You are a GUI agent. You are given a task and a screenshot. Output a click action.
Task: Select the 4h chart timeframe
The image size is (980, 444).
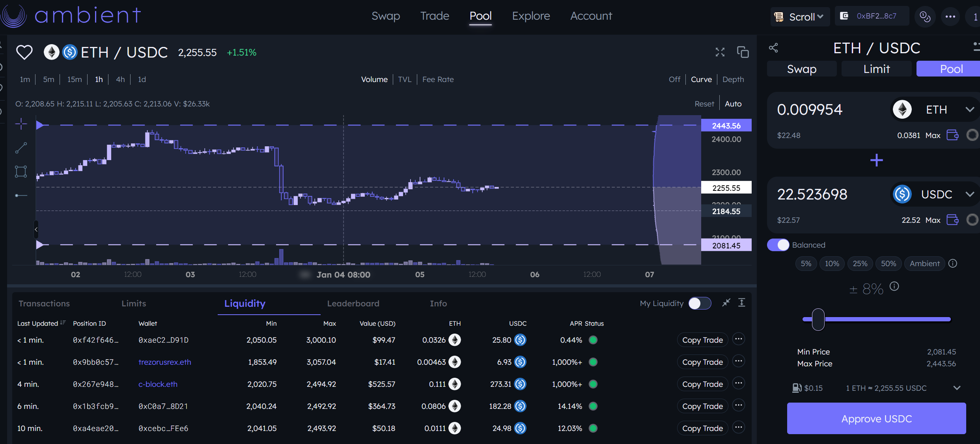[120, 79]
